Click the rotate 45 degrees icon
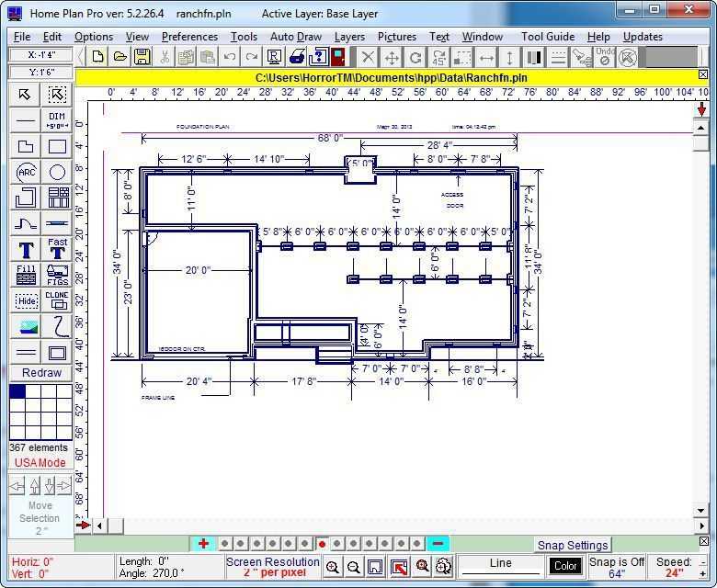 pos(439,58)
